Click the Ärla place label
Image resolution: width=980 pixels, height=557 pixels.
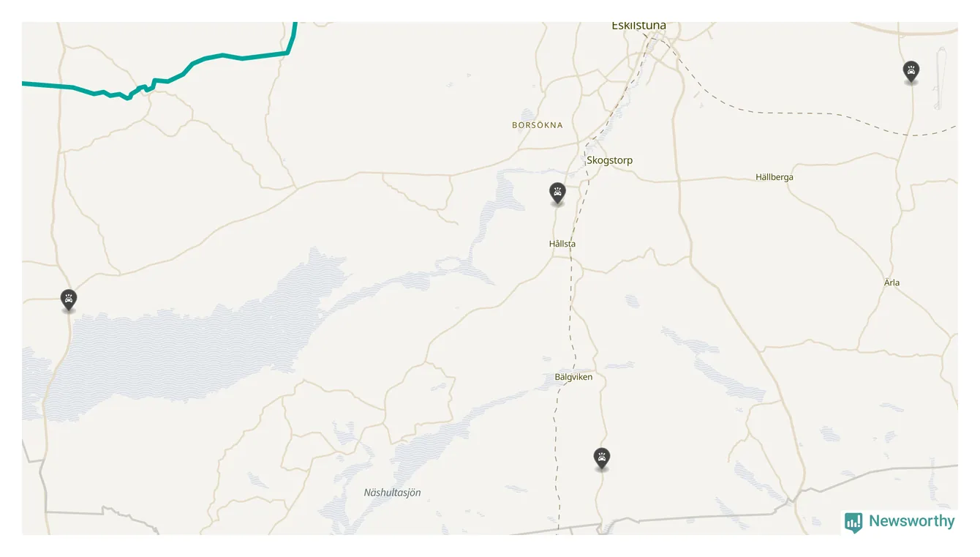tap(892, 283)
